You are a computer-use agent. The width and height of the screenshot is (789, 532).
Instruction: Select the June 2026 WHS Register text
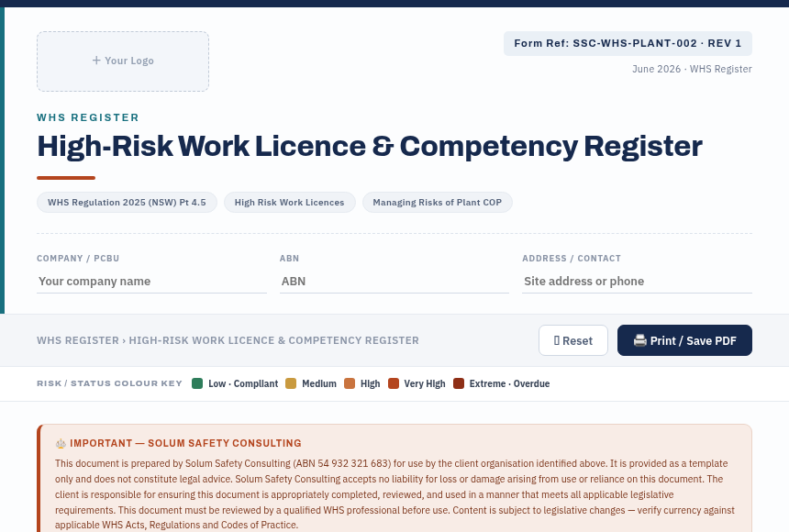[692, 69]
